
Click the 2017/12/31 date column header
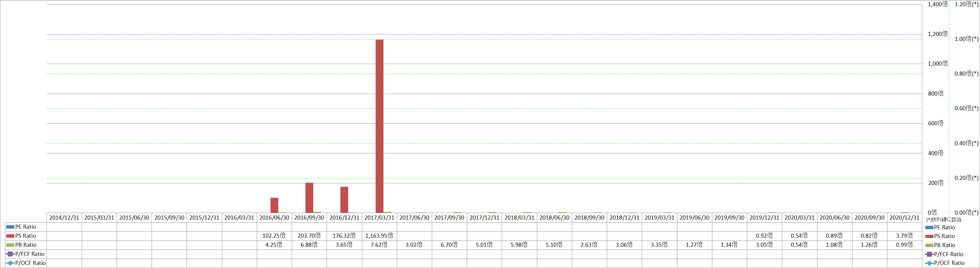tap(484, 218)
